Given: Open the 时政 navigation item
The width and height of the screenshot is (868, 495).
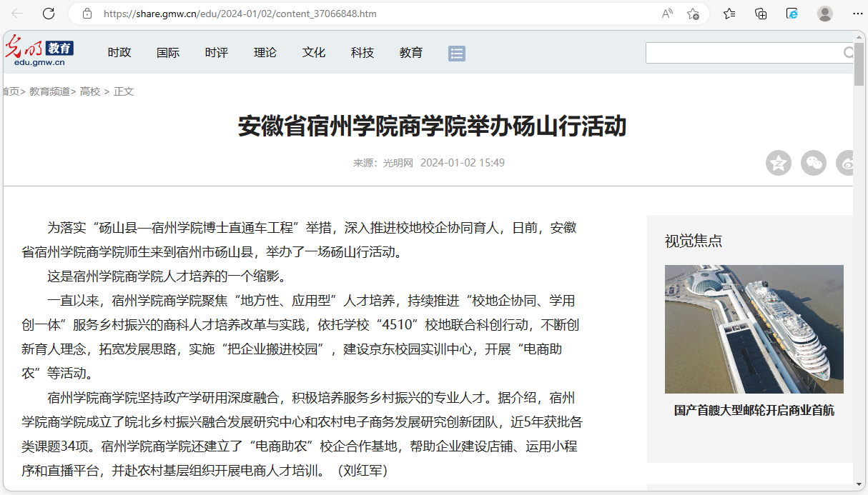Looking at the screenshot, I should [x=119, y=52].
